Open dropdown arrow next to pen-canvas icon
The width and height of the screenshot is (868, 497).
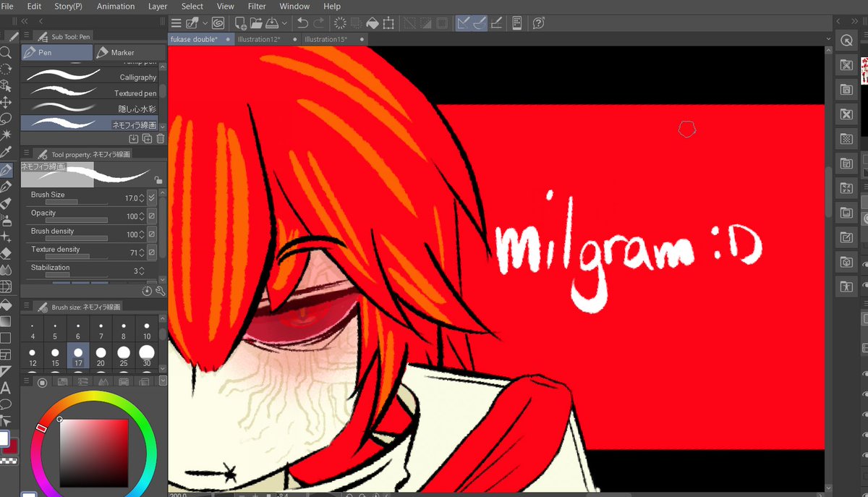205,23
